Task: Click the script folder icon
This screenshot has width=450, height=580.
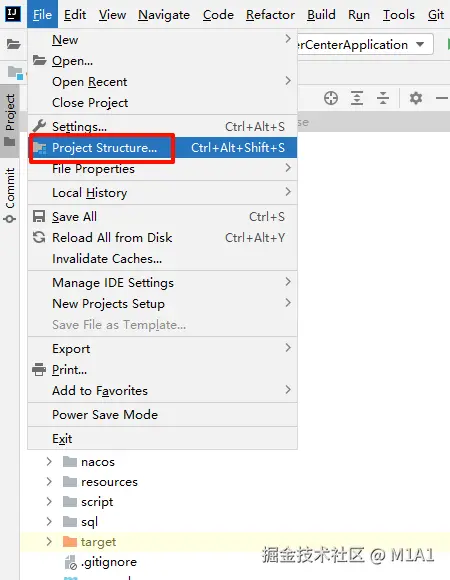Action: tap(70, 502)
